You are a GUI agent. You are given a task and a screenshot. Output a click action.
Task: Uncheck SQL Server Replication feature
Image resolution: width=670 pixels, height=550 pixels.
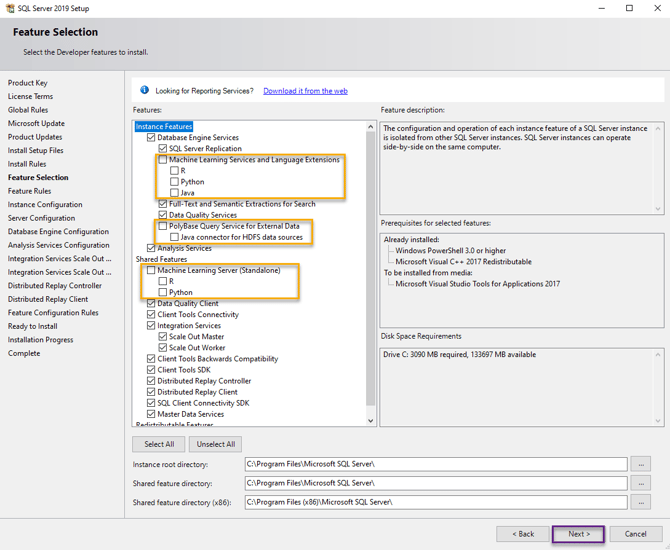[x=163, y=149]
